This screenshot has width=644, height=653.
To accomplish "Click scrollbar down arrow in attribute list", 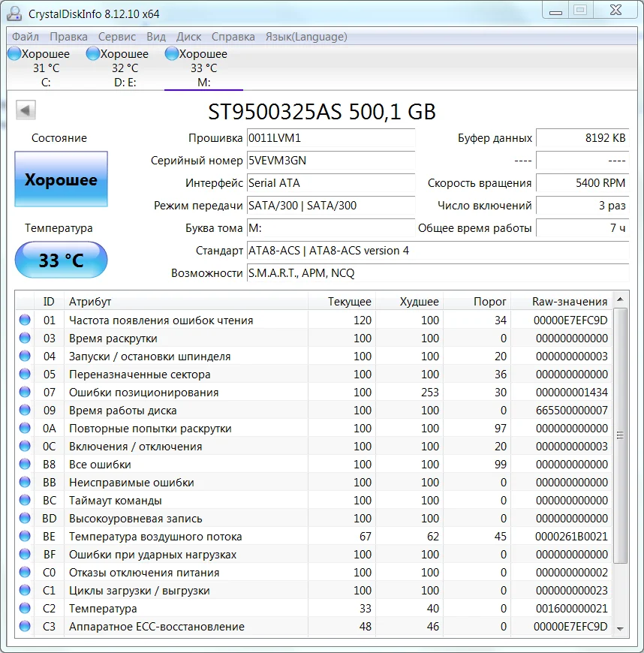I will (621, 628).
